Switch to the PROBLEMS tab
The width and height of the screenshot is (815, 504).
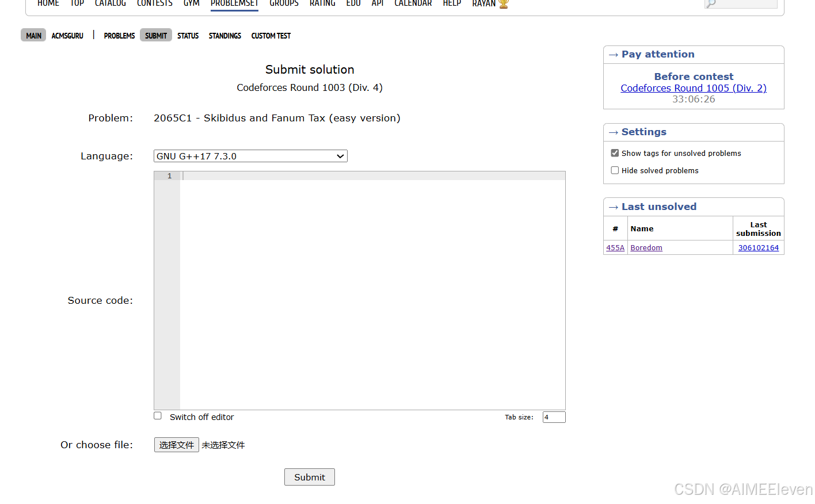[x=119, y=36]
